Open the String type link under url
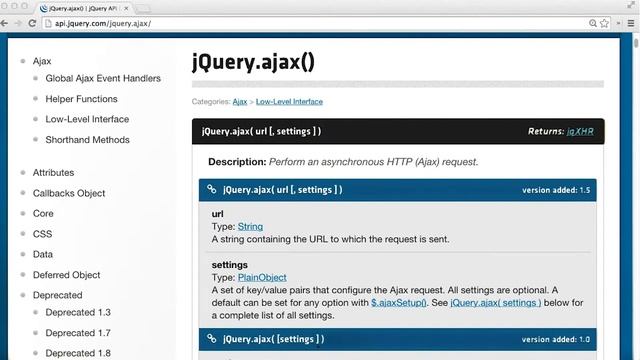This screenshot has height=360, width=640. [250, 227]
